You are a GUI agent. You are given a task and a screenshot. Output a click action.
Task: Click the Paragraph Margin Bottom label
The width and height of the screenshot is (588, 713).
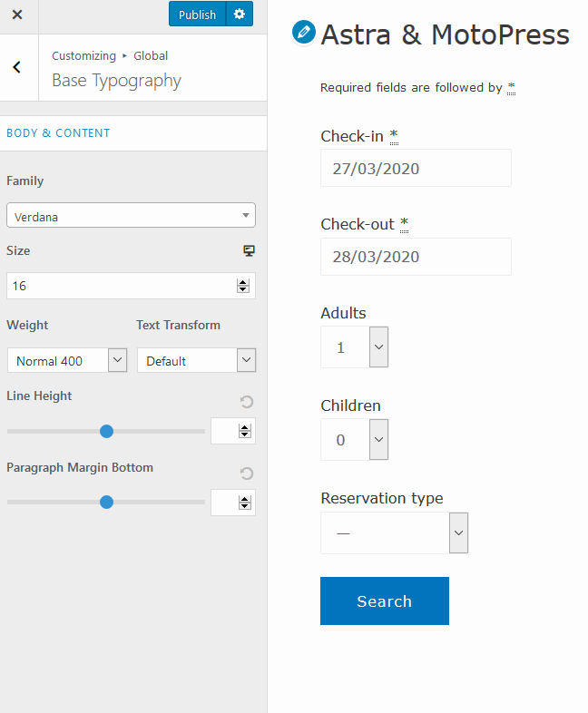tap(80, 467)
